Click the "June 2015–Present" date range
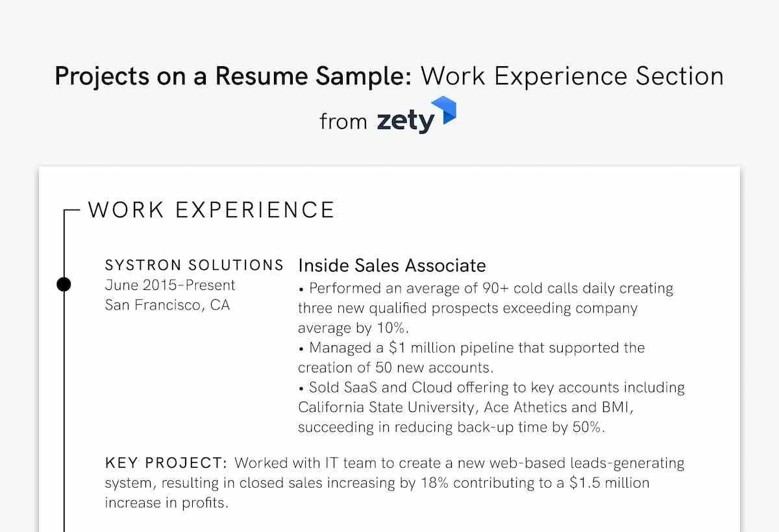This screenshot has height=532, width=779. coord(170,285)
